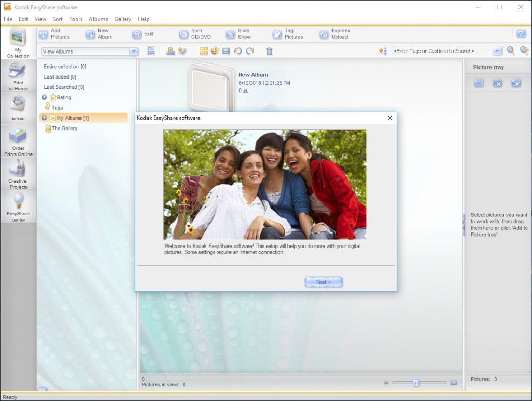532x401 pixels.
Task: Expand the Rating tree node
Action: tap(44, 97)
